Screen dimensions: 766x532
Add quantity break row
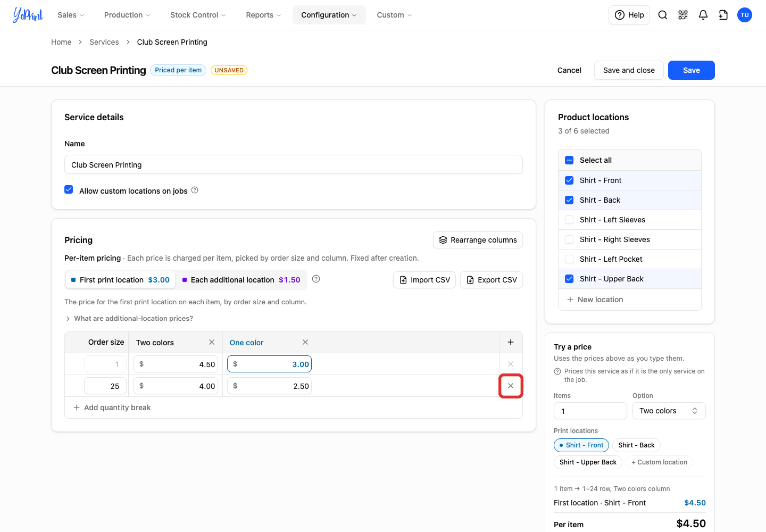tap(112, 408)
